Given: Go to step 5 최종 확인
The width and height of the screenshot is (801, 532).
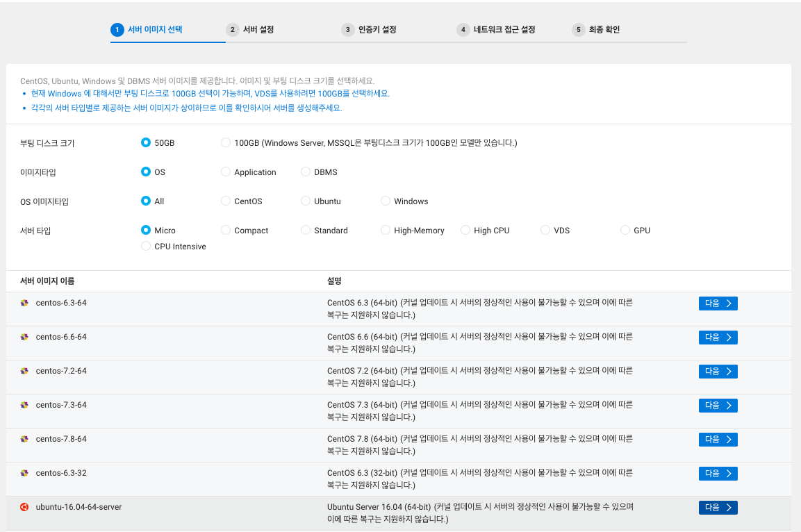Looking at the screenshot, I should click(595, 30).
